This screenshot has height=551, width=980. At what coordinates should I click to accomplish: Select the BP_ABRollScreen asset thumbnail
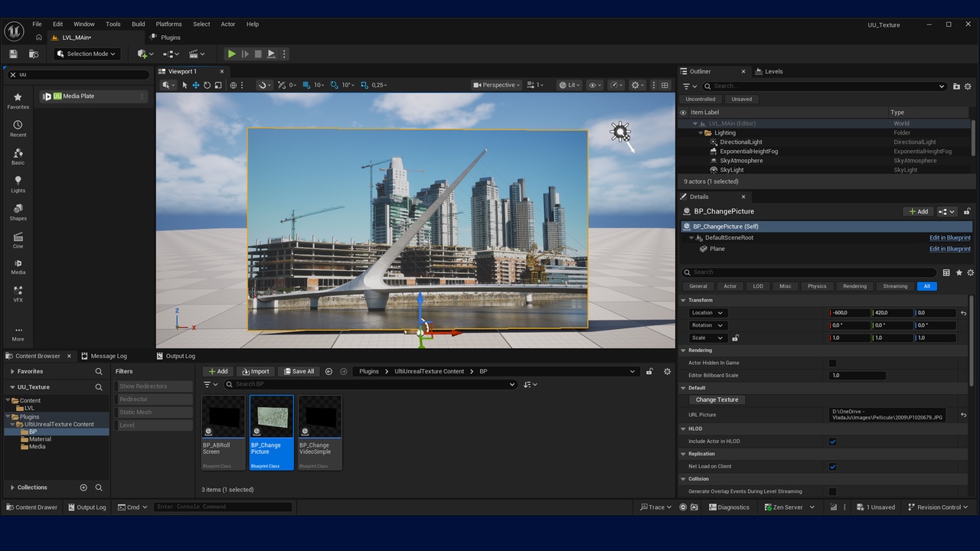pos(224,432)
